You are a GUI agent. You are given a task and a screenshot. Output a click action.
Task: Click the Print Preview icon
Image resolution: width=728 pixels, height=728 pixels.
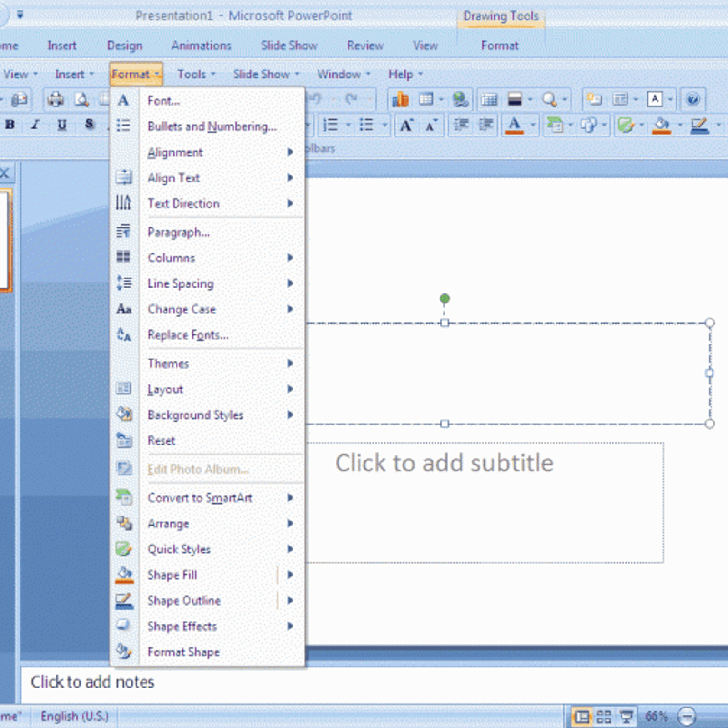click(x=81, y=99)
